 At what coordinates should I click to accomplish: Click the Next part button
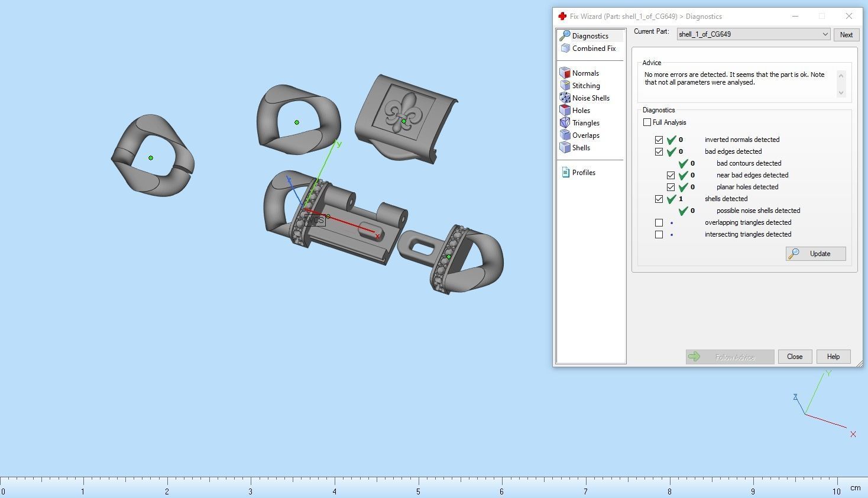[x=846, y=35]
